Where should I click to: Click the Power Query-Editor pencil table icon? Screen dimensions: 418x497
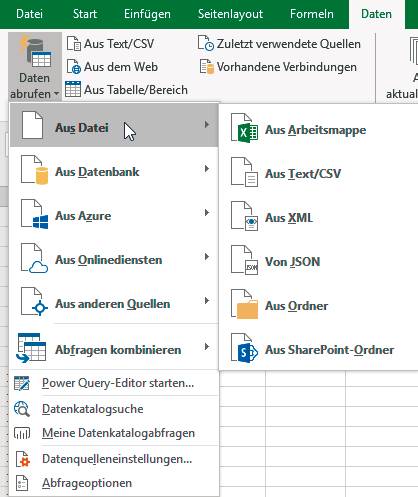[22, 383]
